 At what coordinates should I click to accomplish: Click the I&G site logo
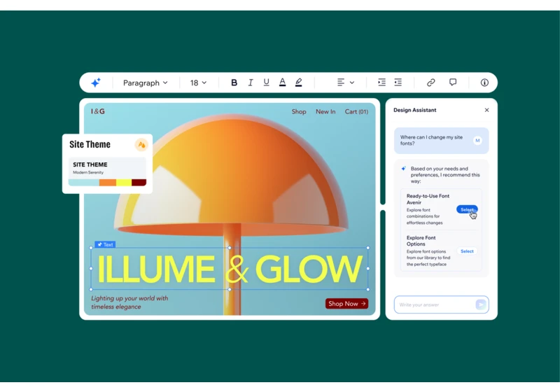(97, 111)
